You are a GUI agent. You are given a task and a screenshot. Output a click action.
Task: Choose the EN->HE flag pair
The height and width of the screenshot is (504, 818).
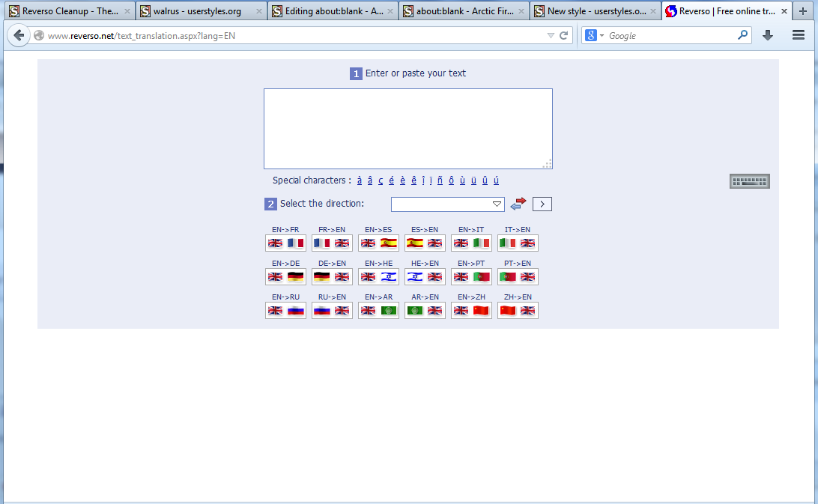[x=378, y=277]
